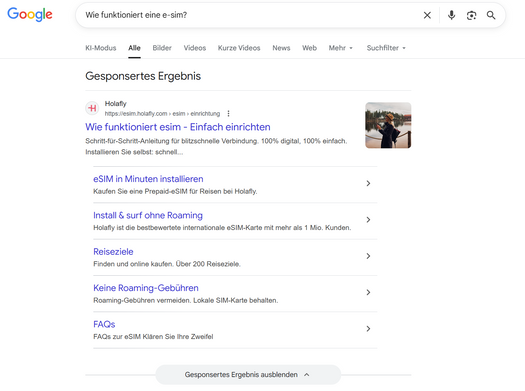Click the Google logo
Viewport: 525px width, 391px height.
tap(30, 15)
